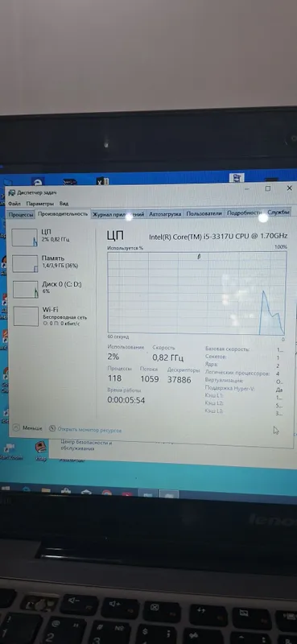Switch to the Процессы tab
Image resolution: width=297 pixels, height=644 pixels.
click(x=21, y=215)
